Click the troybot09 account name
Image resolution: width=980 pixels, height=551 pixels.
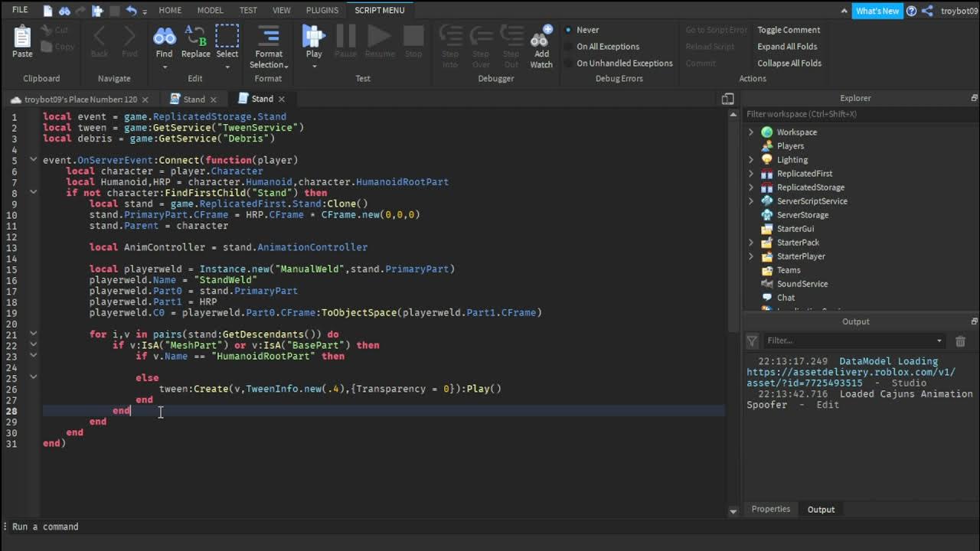pyautogui.click(x=959, y=11)
